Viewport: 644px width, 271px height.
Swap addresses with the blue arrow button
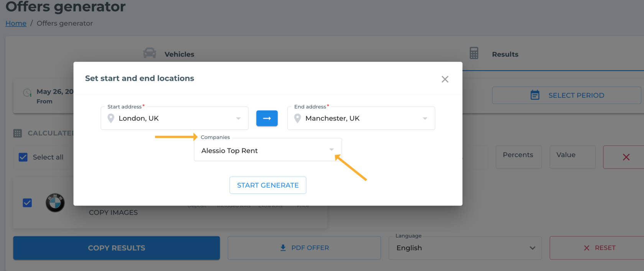267,118
